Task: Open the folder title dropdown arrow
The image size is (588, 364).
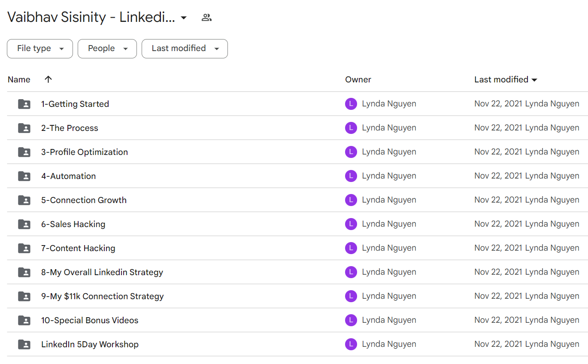Action: click(184, 18)
